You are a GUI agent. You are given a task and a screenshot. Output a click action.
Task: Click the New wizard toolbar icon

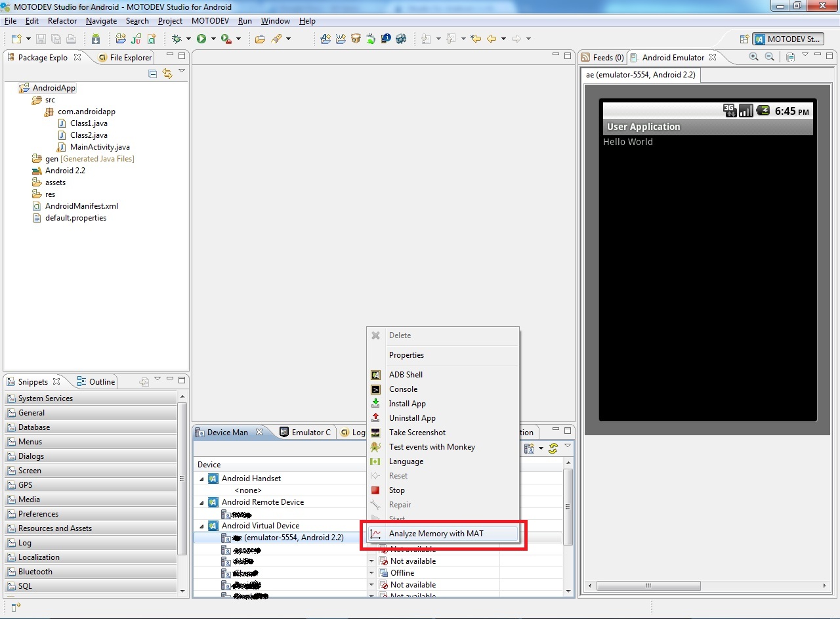click(x=16, y=39)
